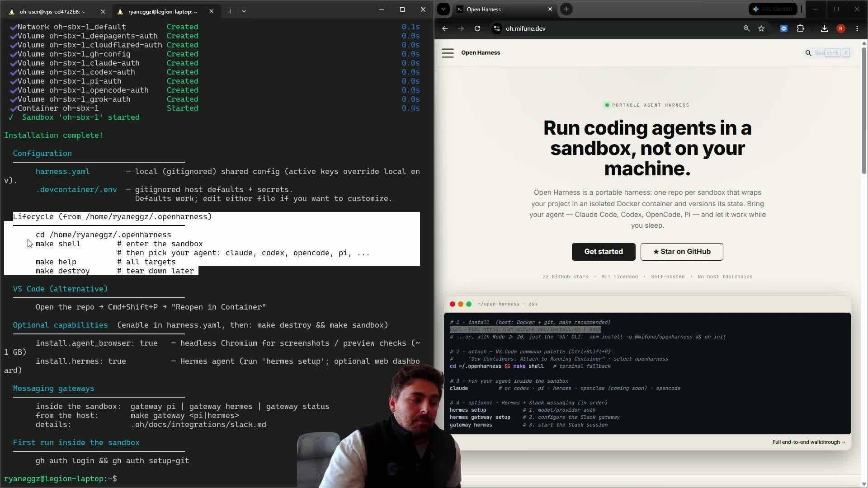
Task: Click 'harness.yaml' in terminal output
Action: [x=63, y=171]
